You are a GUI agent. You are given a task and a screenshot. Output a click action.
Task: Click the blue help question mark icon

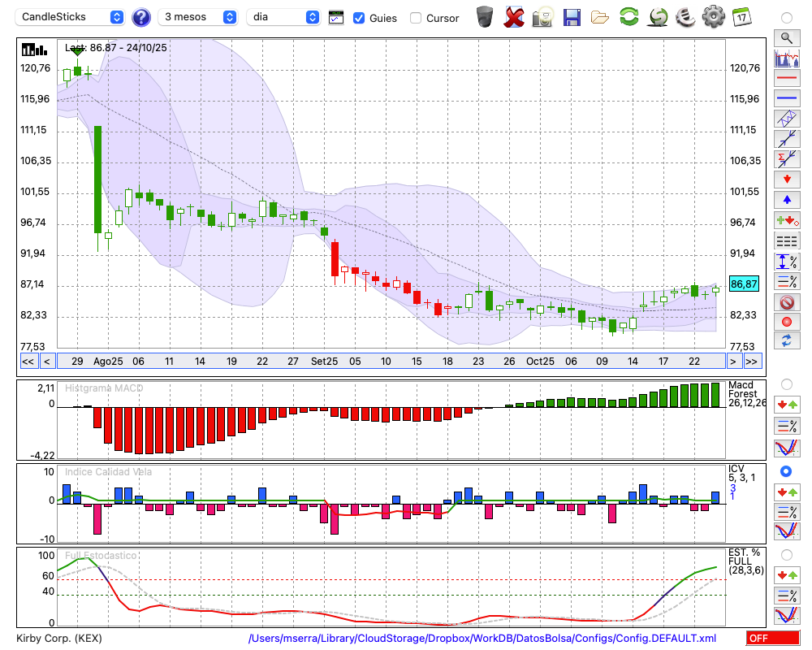[141, 17]
